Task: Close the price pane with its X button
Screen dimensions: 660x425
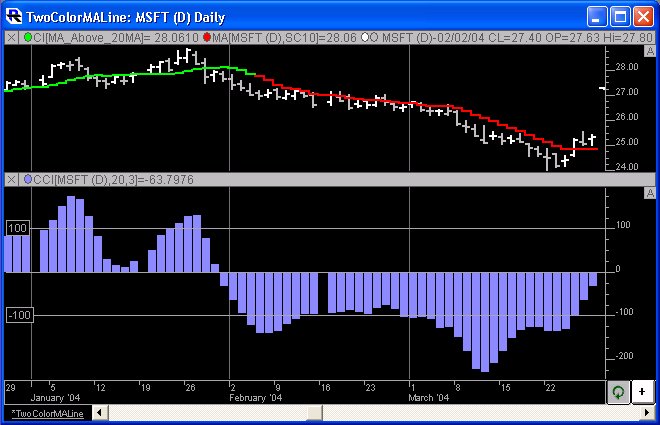Action: 11,38
